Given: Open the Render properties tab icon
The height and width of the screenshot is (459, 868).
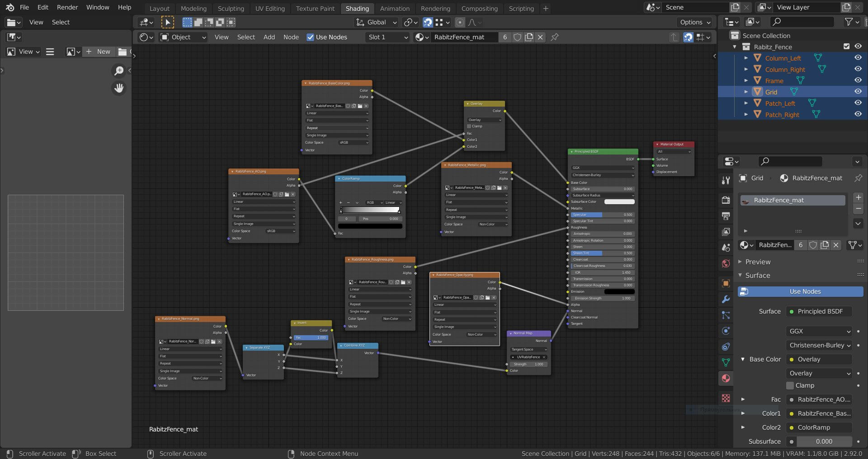Looking at the screenshot, I should point(726,200).
